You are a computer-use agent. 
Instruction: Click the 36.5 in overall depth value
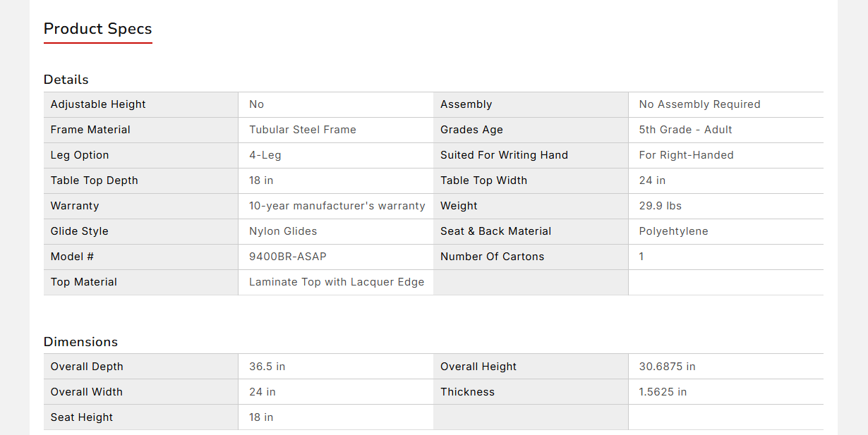(267, 367)
